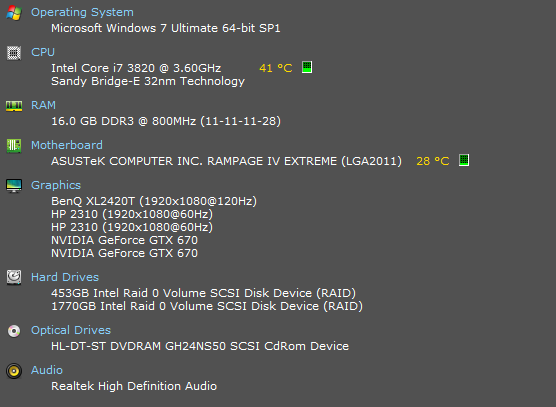Click the green motherboard temperature indicator icon
The height and width of the screenshot is (407, 556).
click(464, 160)
